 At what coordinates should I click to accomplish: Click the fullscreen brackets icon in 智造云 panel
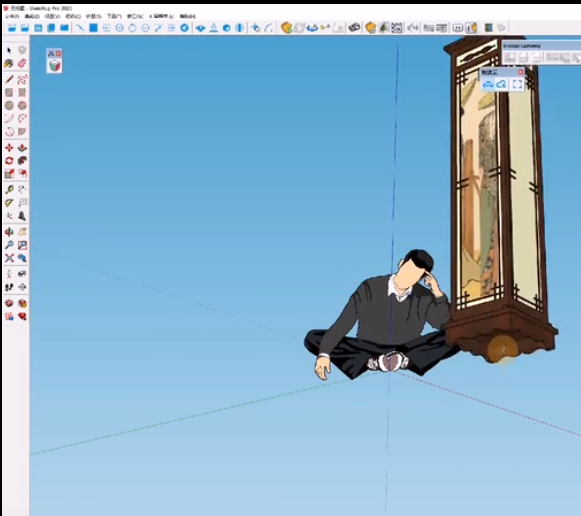(x=517, y=84)
